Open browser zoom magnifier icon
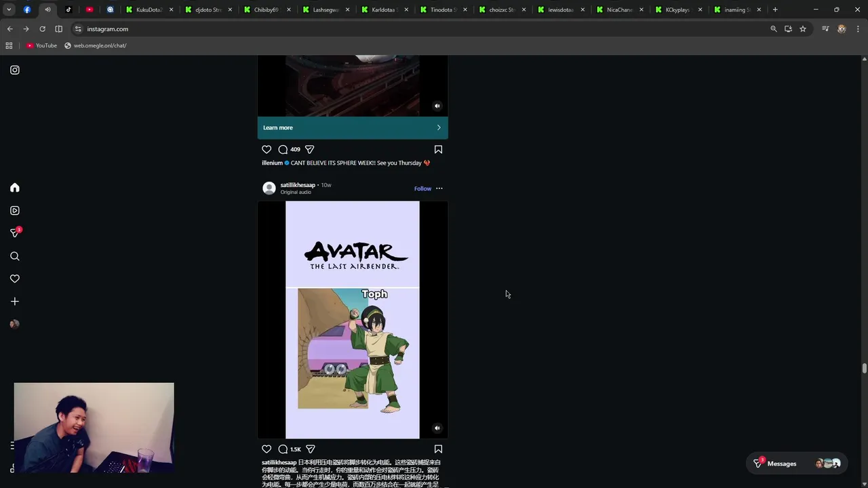 pos(774,29)
